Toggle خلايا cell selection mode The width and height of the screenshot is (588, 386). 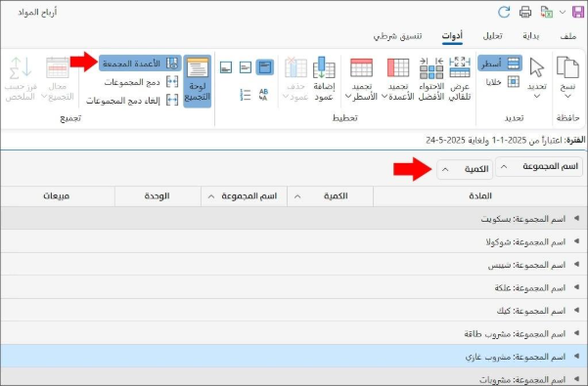[502, 82]
